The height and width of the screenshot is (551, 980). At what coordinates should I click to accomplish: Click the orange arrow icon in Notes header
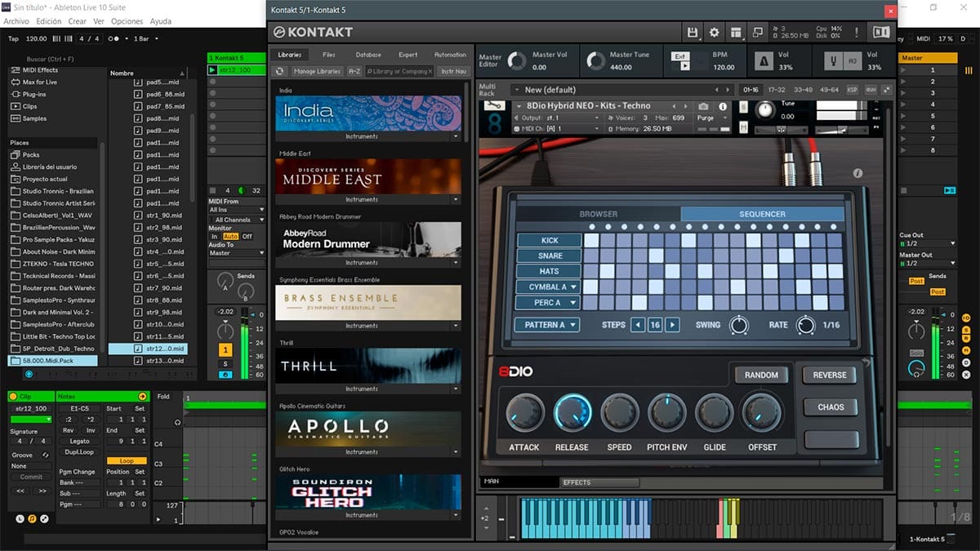[142, 396]
